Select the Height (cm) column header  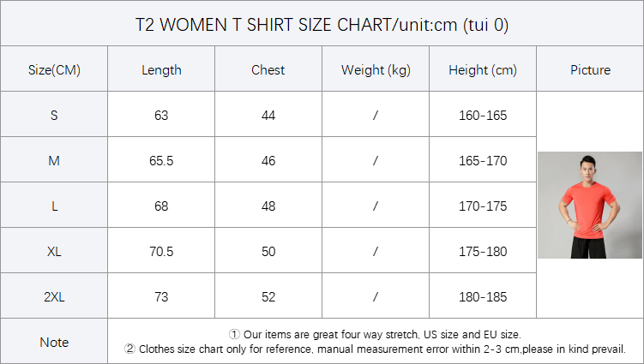point(483,70)
